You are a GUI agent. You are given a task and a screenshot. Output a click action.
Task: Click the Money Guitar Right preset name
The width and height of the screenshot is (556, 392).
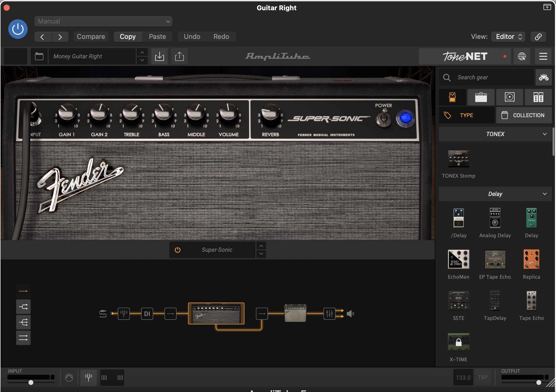(x=92, y=56)
